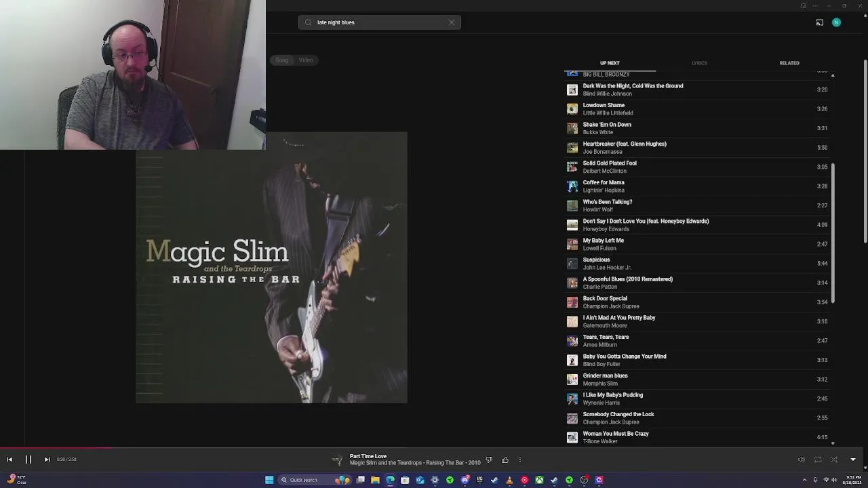The width and height of the screenshot is (868, 488).
Task: Play Lowdown Shame from the queue
Action: (x=697, y=109)
